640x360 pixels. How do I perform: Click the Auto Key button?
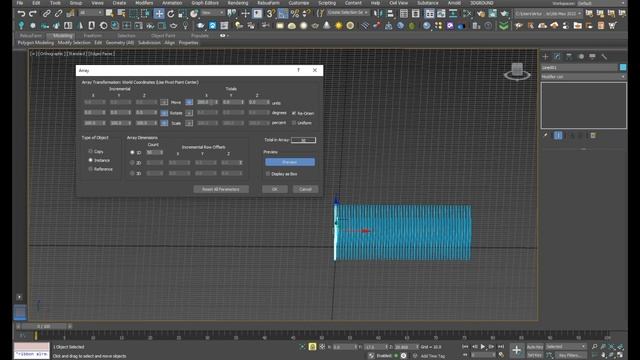(x=535, y=347)
